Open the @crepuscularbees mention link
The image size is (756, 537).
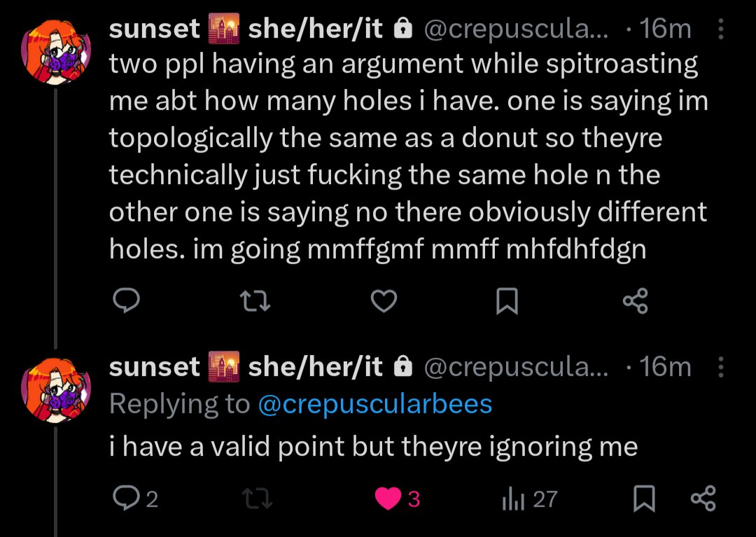[x=374, y=404]
